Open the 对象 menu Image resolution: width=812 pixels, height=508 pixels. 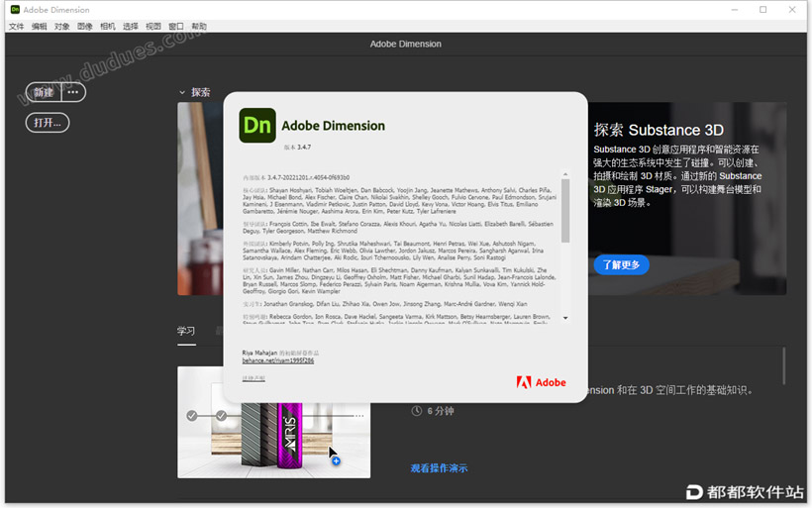(x=61, y=27)
